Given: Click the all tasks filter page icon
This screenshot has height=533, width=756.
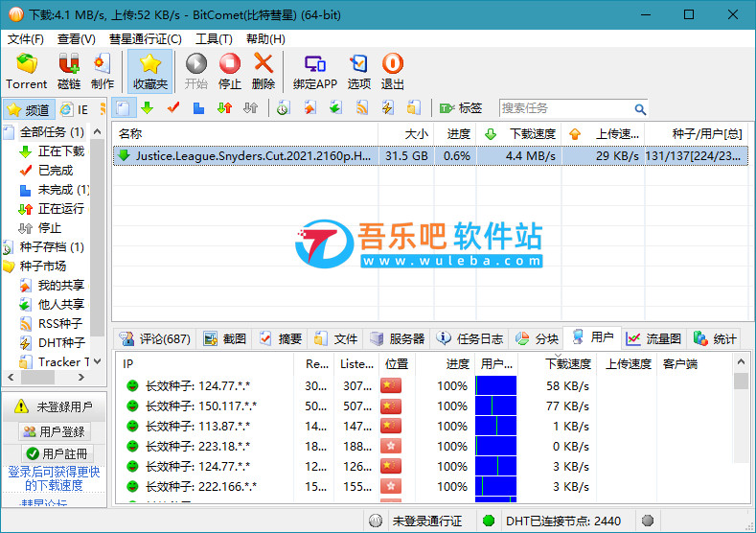Looking at the screenshot, I should click(123, 108).
